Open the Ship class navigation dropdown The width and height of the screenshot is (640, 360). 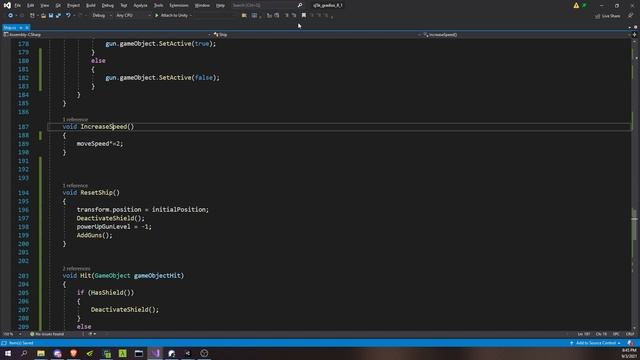(317, 35)
